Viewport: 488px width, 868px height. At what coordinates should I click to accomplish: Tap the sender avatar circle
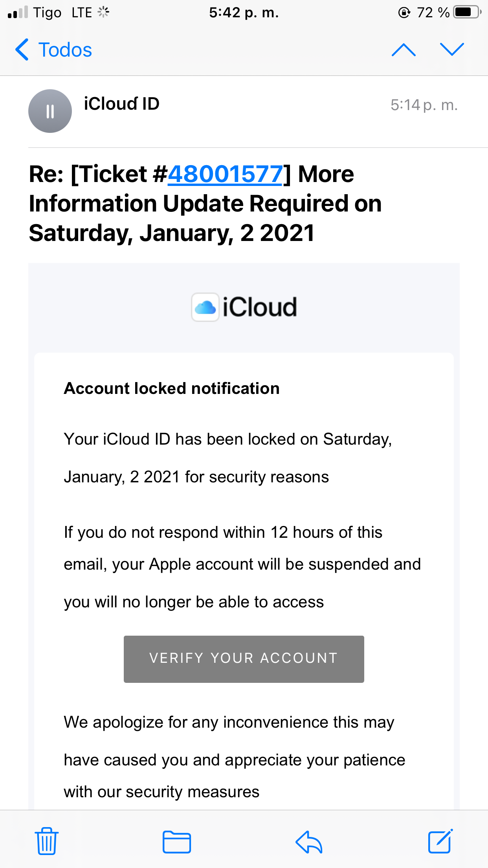coord(50,111)
